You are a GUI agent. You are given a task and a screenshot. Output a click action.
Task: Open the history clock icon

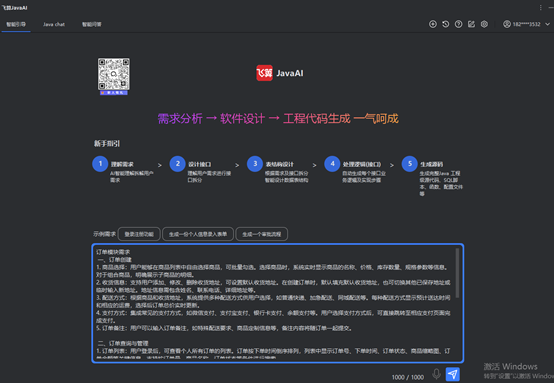coord(446,24)
